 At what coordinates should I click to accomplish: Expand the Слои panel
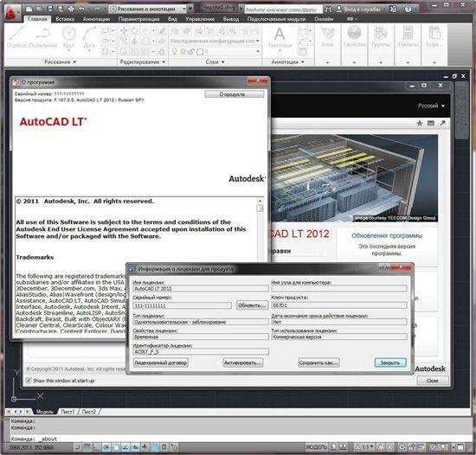[x=215, y=62]
